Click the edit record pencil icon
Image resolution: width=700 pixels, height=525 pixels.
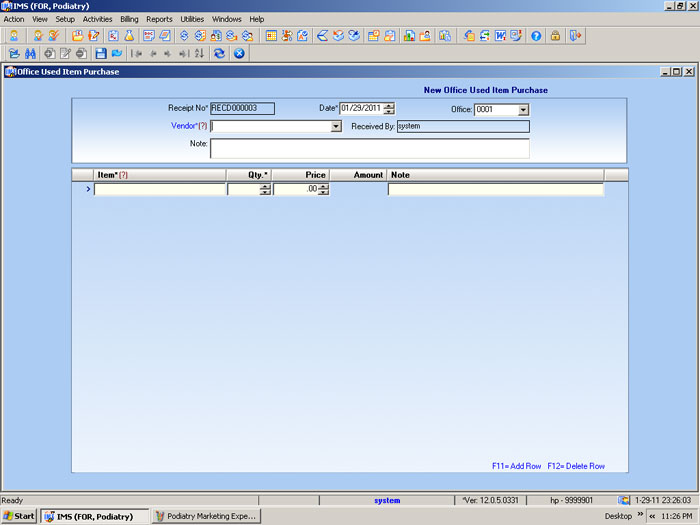65,54
